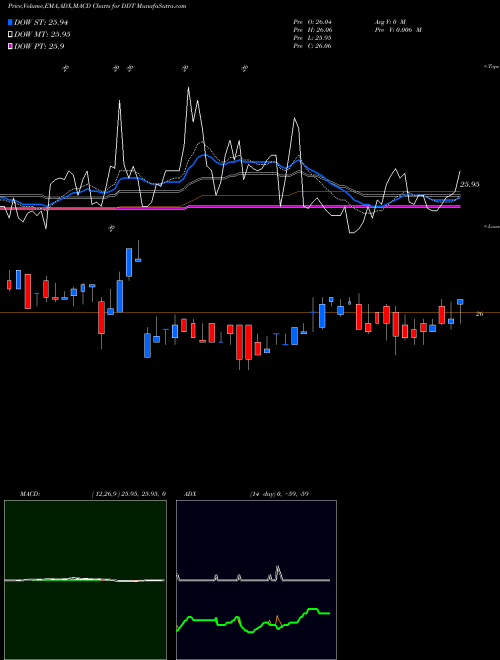
Task: Open the green MACD indicator panel
Action: 85,580
